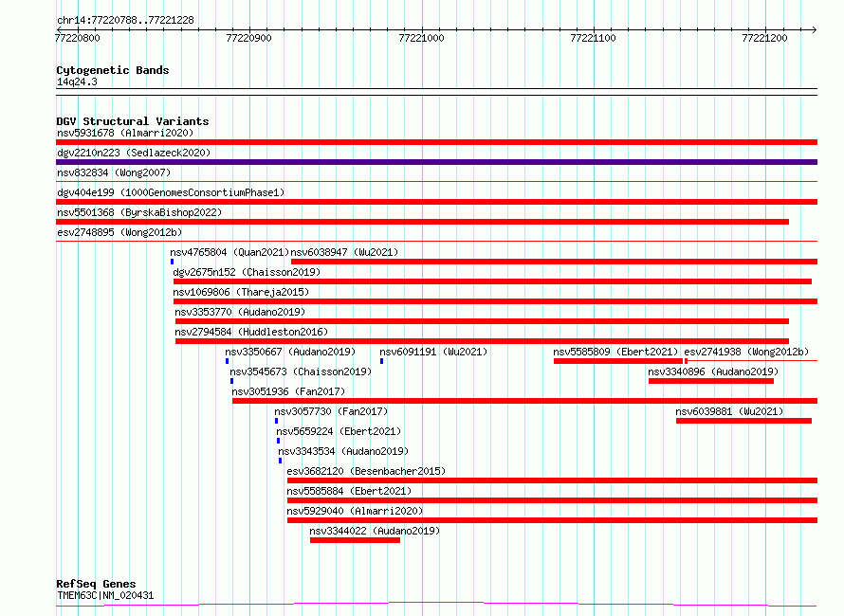The height and width of the screenshot is (616, 844).
Task: Click ruler position 77220800
Action: (x=78, y=38)
